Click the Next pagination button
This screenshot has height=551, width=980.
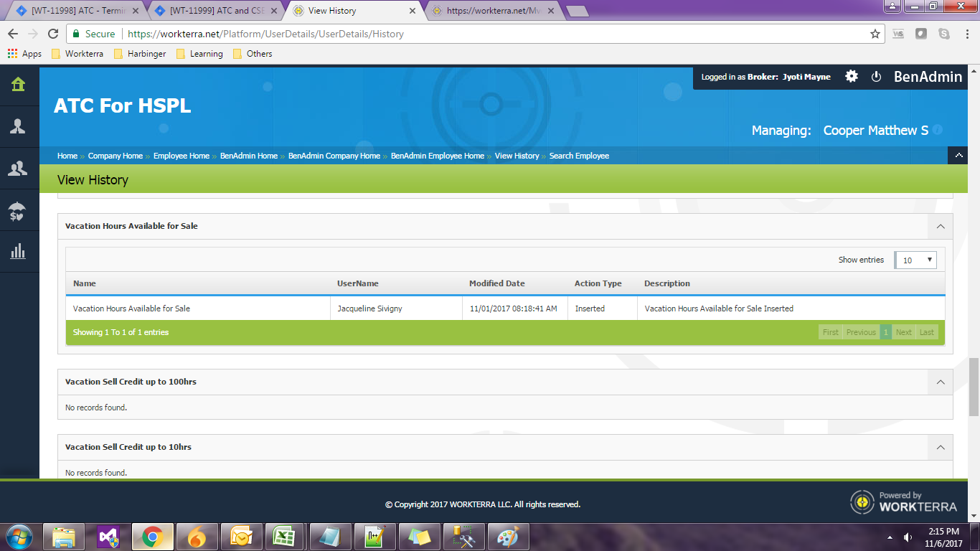pyautogui.click(x=903, y=332)
